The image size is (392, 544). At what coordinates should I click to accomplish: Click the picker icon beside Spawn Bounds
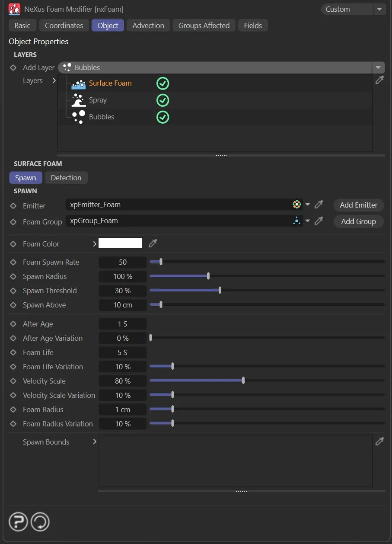379,442
